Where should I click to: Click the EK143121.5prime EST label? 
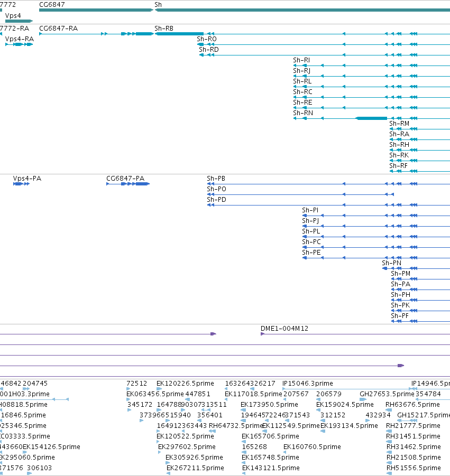click(x=271, y=468)
